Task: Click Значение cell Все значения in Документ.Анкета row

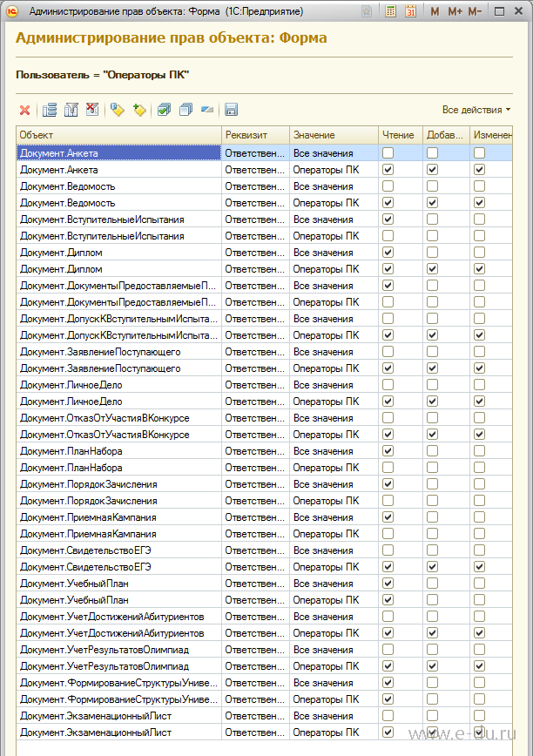Action: coord(334,152)
